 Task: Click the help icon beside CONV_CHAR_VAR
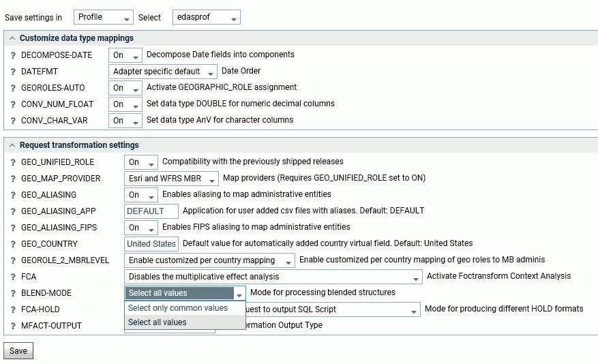point(13,121)
